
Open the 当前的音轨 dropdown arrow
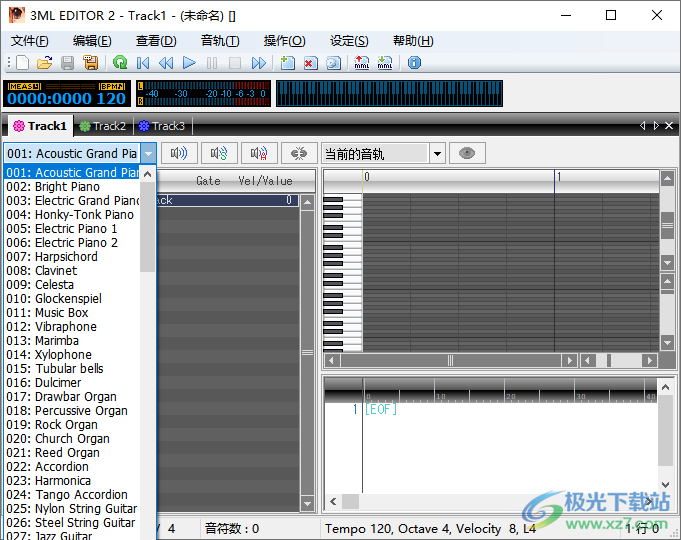[x=437, y=153]
